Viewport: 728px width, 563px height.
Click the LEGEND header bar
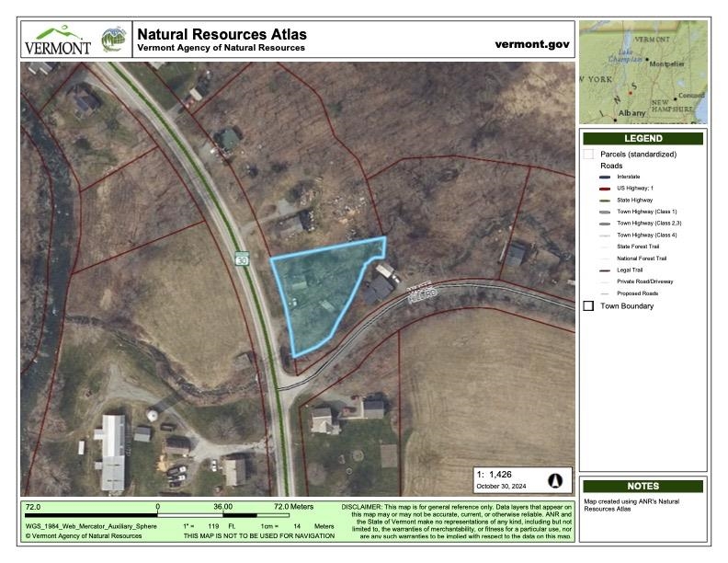(643, 138)
